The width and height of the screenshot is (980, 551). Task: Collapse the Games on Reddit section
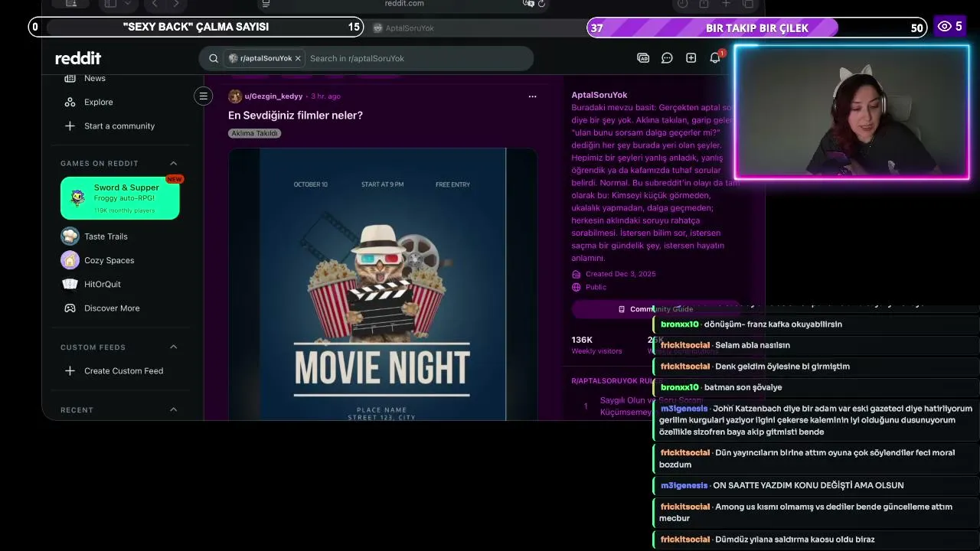[173, 163]
